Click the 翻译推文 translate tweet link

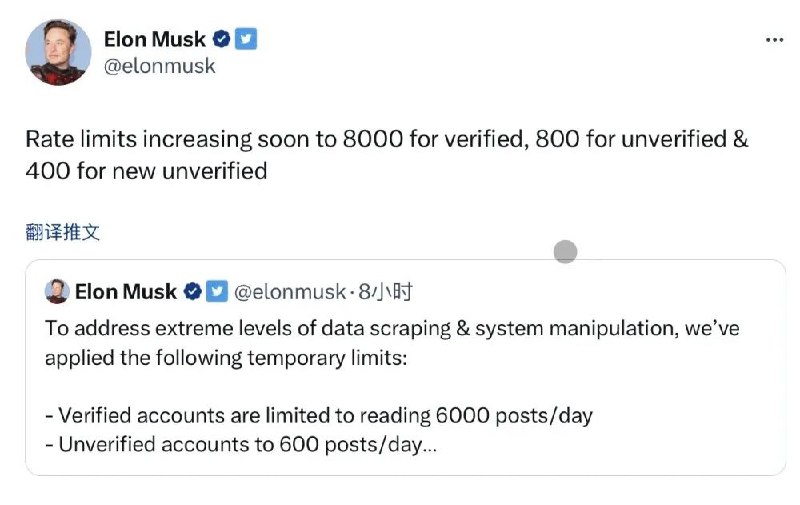[x=62, y=233]
